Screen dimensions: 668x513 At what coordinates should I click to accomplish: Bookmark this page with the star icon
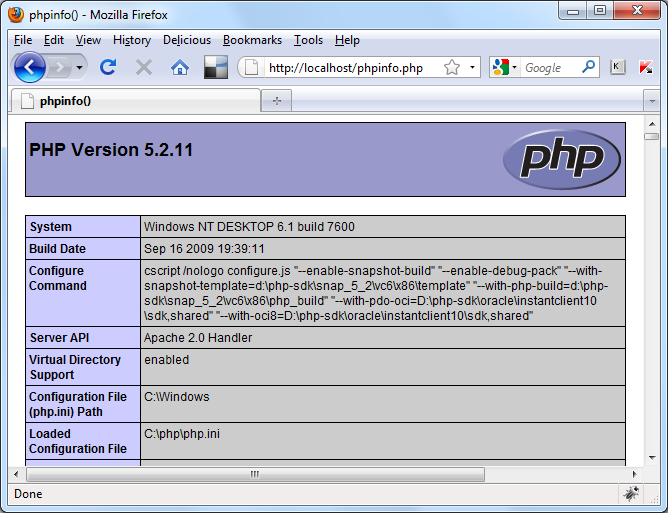[x=452, y=67]
